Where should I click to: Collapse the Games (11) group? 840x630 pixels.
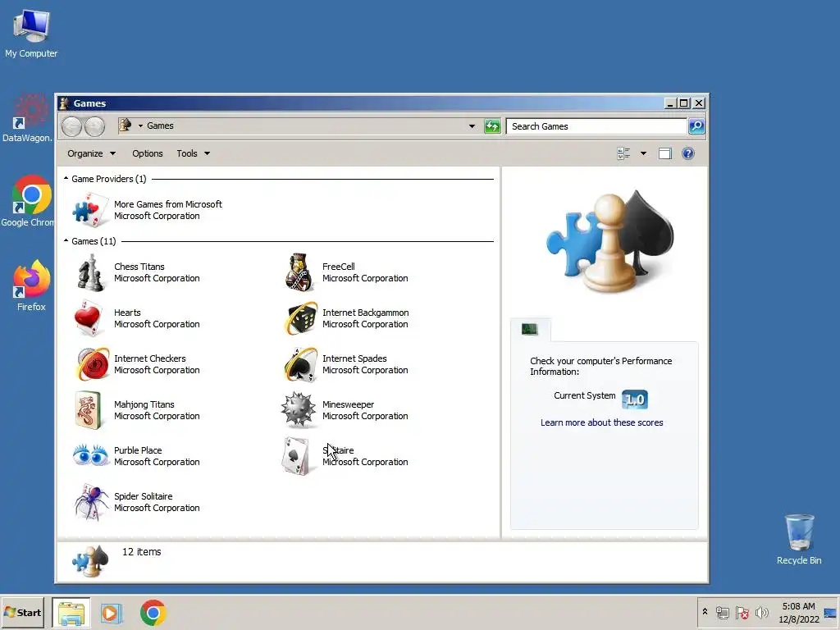[x=66, y=240]
